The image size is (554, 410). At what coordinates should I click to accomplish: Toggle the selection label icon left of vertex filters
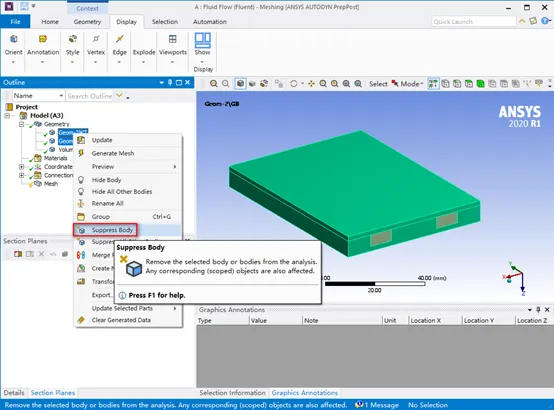(x=433, y=84)
